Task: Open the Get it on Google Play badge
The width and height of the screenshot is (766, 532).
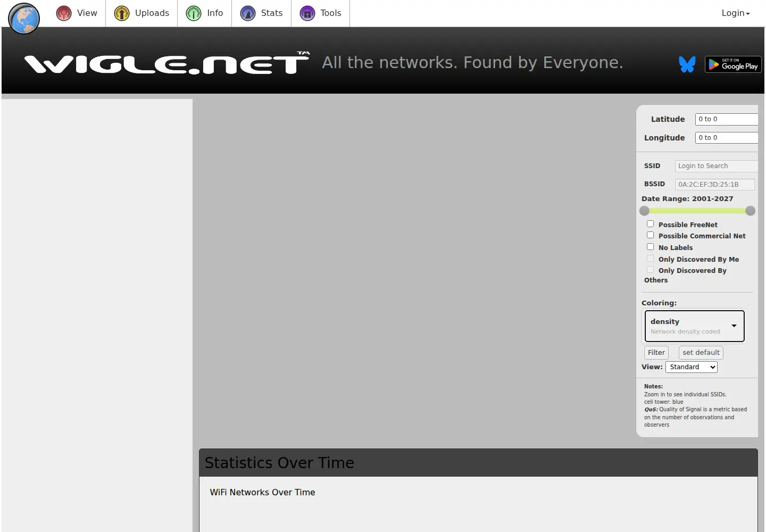Action: [x=733, y=64]
